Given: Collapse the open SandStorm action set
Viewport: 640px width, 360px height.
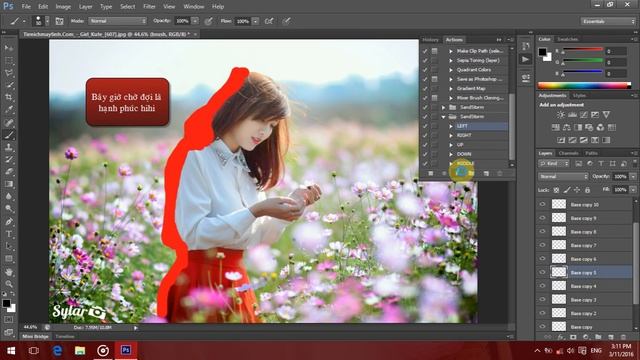Looking at the screenshot, I should pyautogui.click(x=444, y=117).
